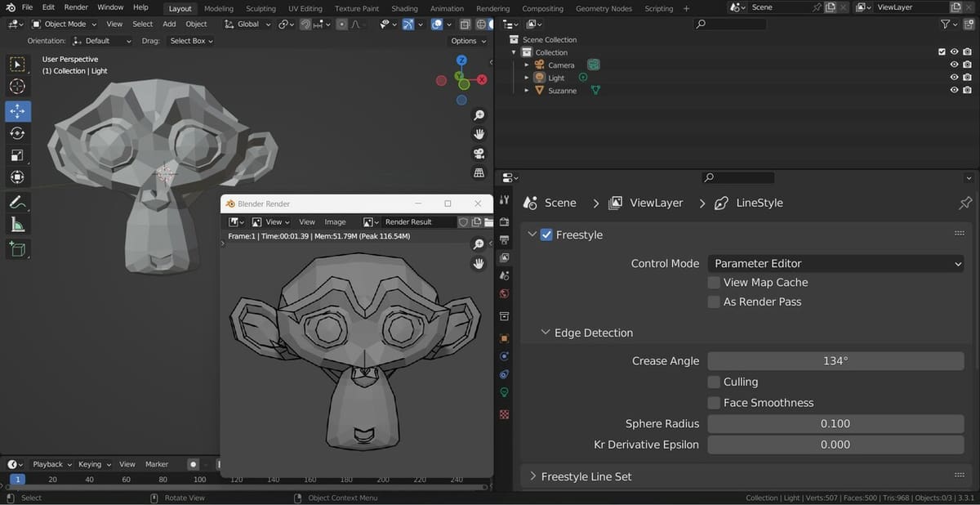Image resolution: width=980 pixels, height=505 pixels.
Task: Open the Object properties tab
Action: (504, 338)
